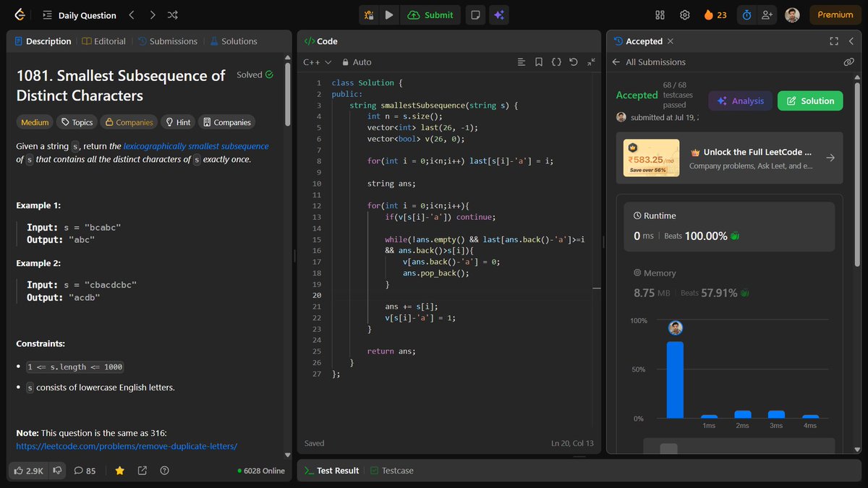
Task: Go to the previous question arrow
Action: 131,14
